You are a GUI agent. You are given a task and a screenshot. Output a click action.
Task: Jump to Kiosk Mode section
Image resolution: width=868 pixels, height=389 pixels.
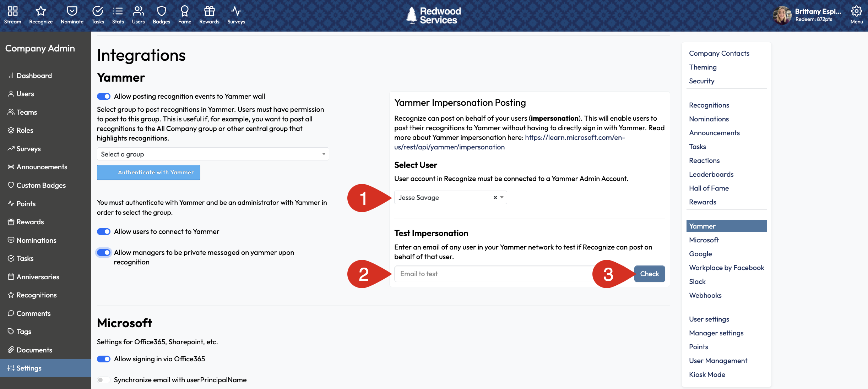coord(707,374)
